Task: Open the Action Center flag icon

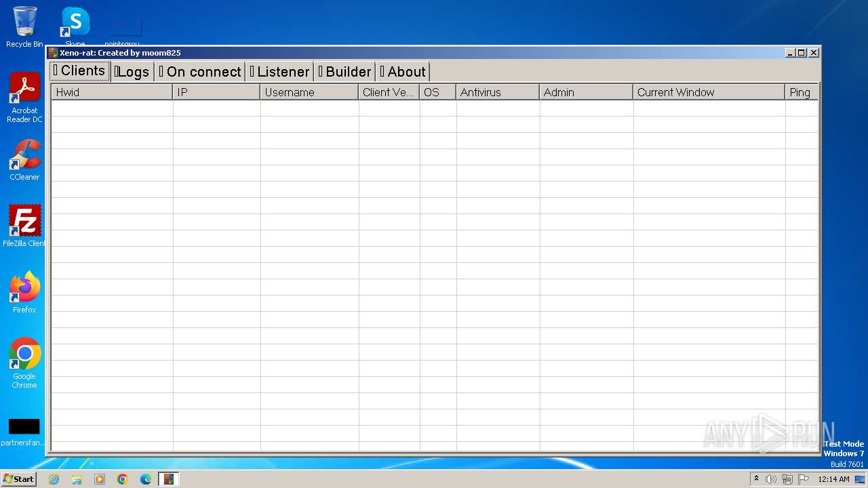Action: [x=804, y=479]
